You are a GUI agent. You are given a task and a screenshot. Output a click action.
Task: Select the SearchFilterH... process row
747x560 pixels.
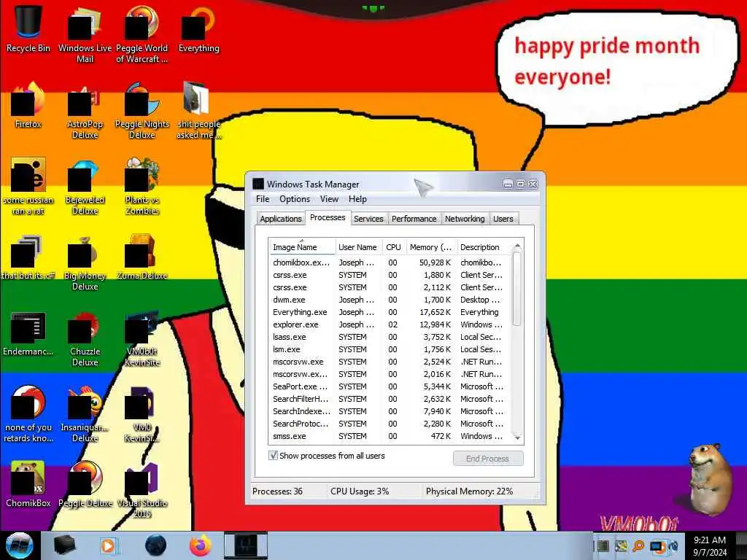390,399
